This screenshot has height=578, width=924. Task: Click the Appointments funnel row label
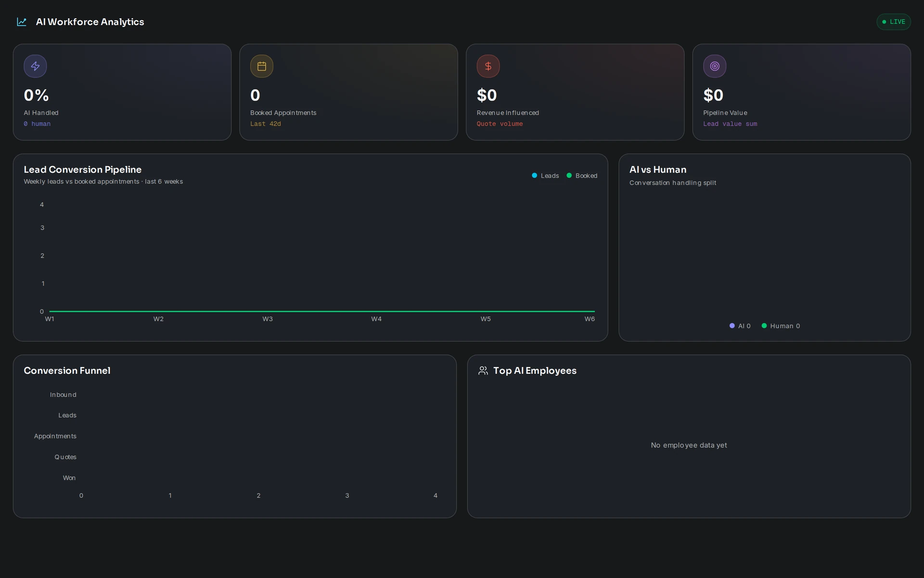pos(55,436)
